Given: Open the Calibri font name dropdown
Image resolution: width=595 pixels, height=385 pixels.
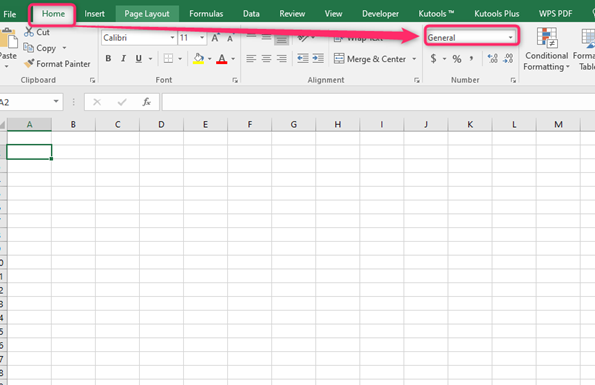Looking at the screenshot, I should pyautogui.click(x=172, y=38).
